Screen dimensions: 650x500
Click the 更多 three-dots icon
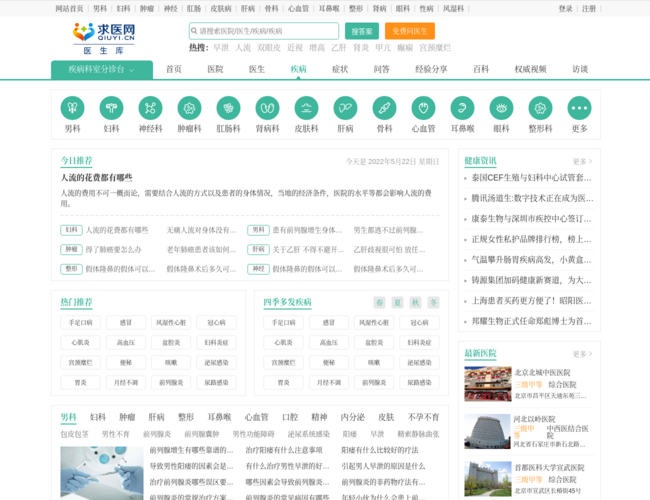point(579,108)
